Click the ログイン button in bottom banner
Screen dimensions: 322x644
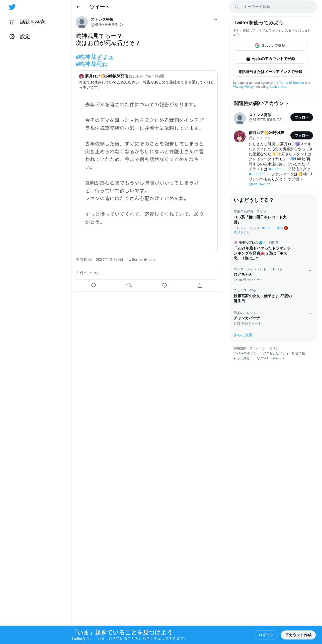(266, 635)
